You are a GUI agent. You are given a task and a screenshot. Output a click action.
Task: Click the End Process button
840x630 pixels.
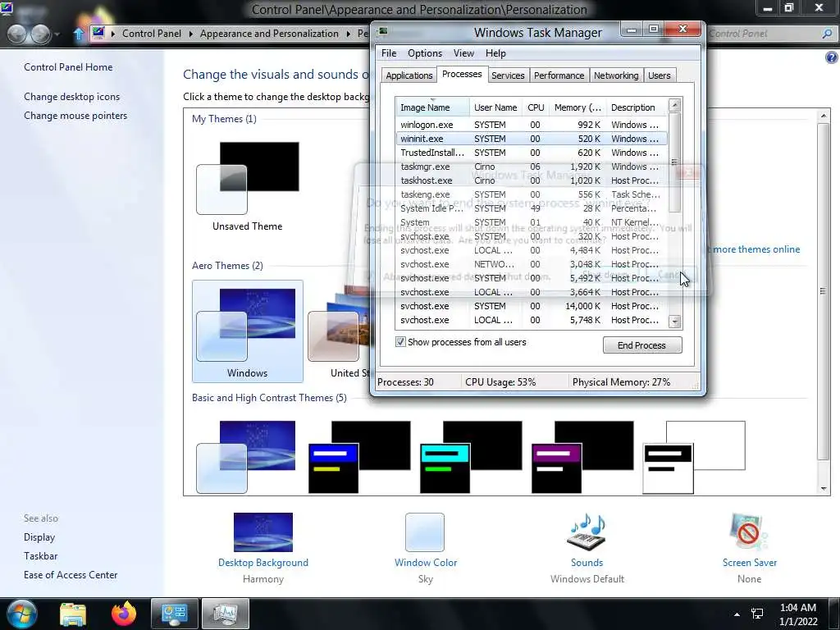pos(641,345)
